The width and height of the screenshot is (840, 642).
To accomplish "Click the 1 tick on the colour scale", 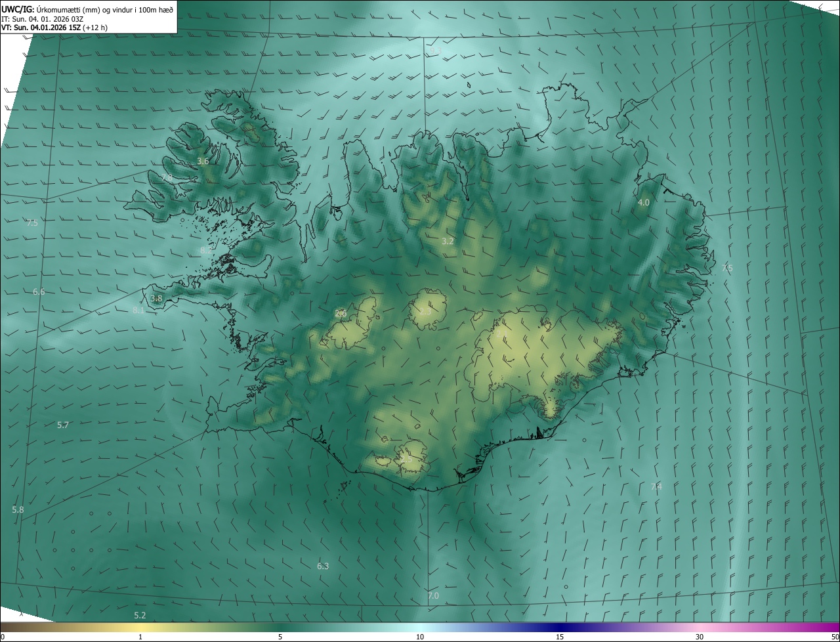I will click(x=140, y=637).
